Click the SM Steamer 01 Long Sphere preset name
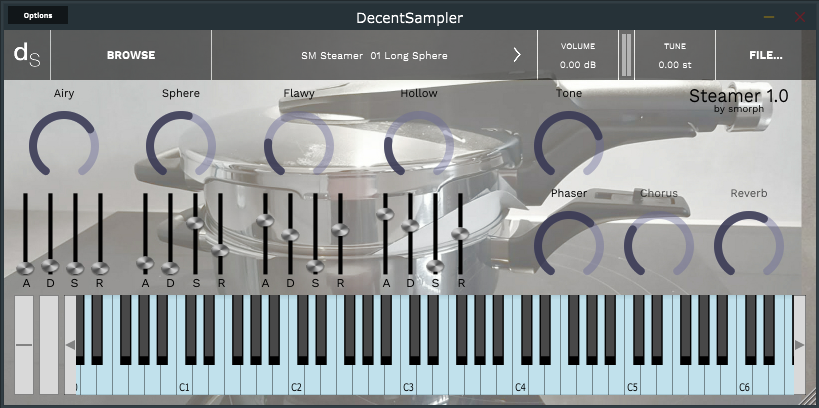The width and height of the screenshot is (819, 408). coord(374,55)
